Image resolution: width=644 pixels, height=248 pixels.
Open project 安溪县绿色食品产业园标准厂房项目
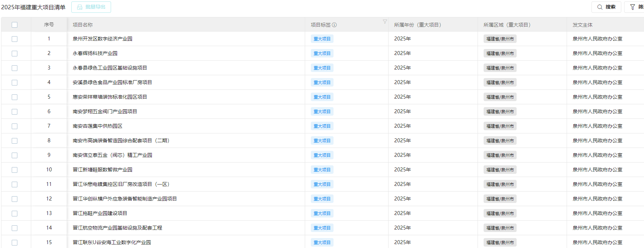[112, 83]
